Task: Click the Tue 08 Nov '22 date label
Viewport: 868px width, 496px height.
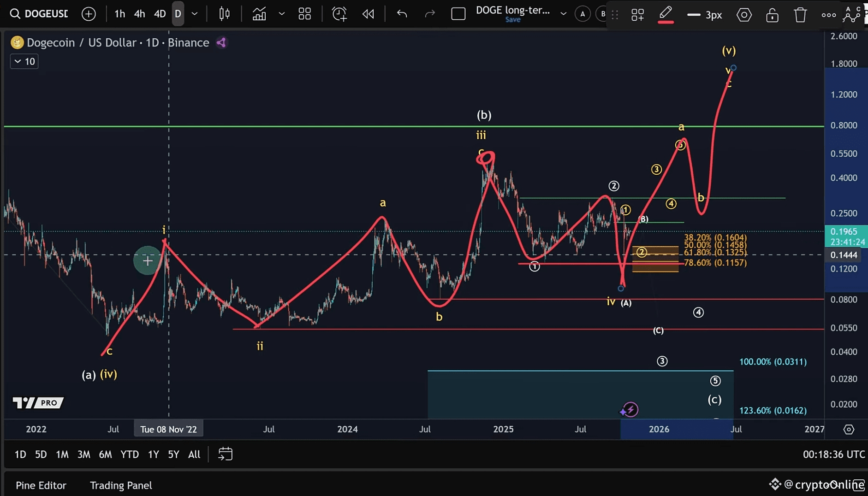Action: coord(168,429)
